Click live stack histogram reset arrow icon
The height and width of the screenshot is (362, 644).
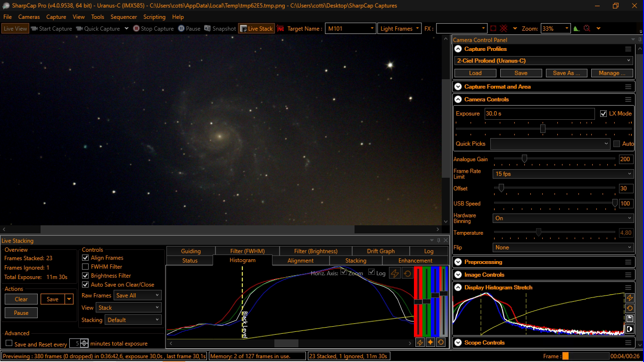tap(407, 274)
